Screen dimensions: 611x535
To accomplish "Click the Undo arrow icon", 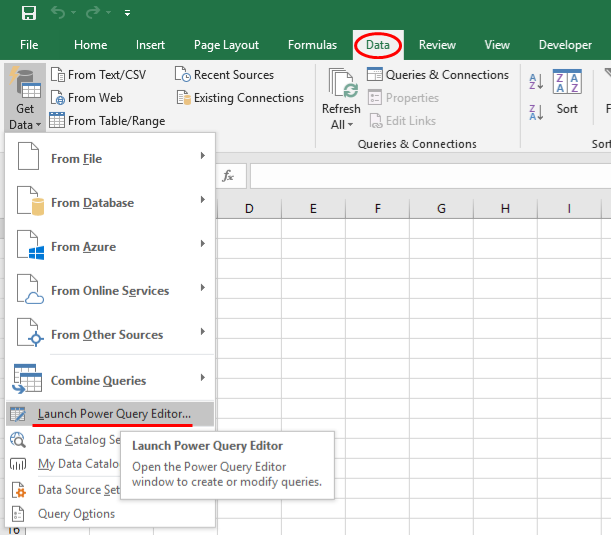I will 58,13.
